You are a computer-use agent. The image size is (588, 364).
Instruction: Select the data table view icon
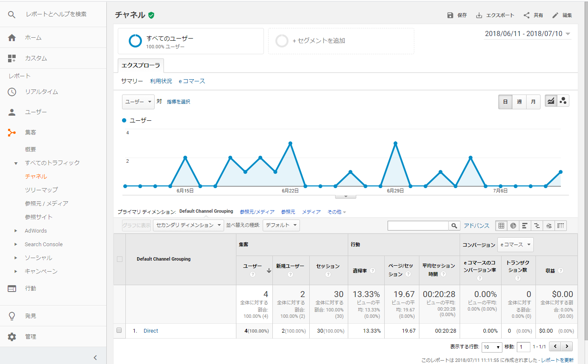[x=502, y=226]
